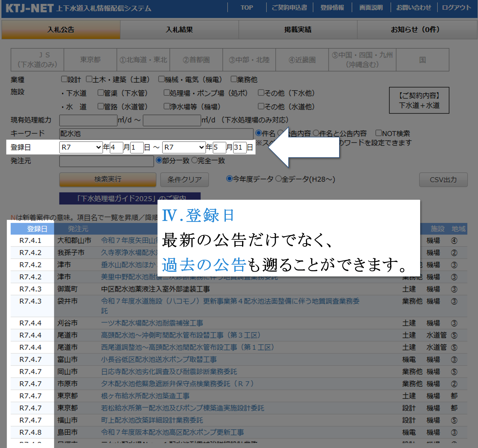
Task: Select 件名と公告内容 search scope
Action: click(316, 133)
